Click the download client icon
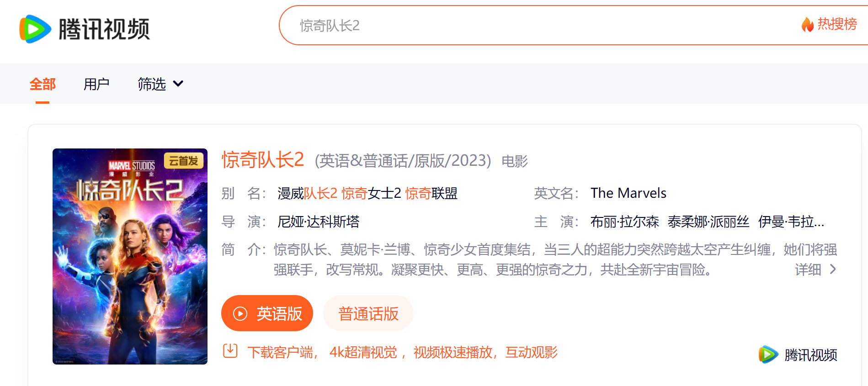868x386 pixels. pos(230,351)
